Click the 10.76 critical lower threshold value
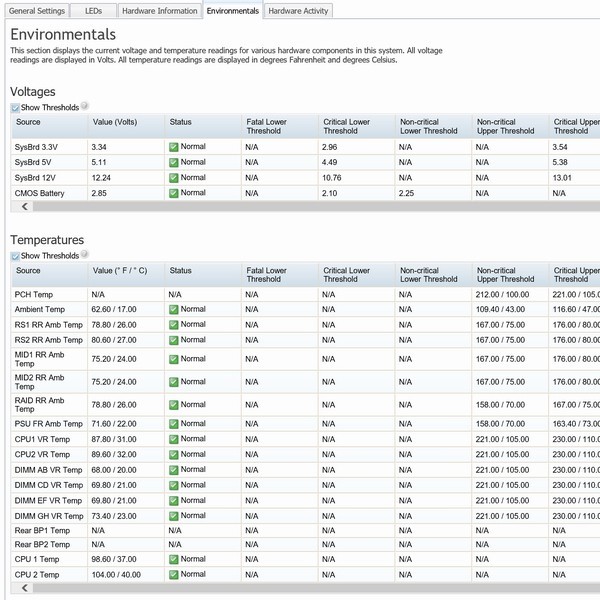The height and width of the screenshot is (600, 600). pos(332,178)
